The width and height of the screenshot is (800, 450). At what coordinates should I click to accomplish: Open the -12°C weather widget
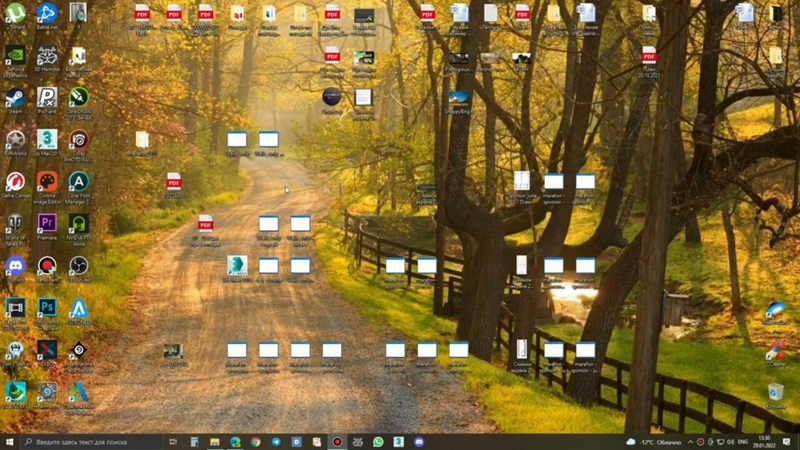[x=654, y=442]
